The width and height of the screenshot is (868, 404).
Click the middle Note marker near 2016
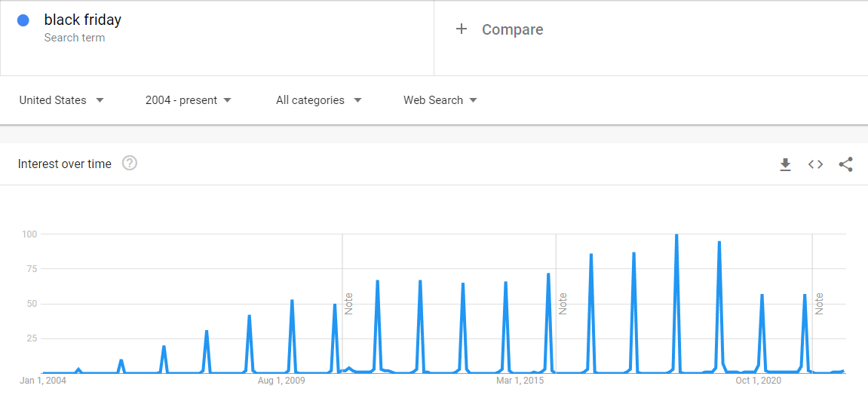coord(563,303)
